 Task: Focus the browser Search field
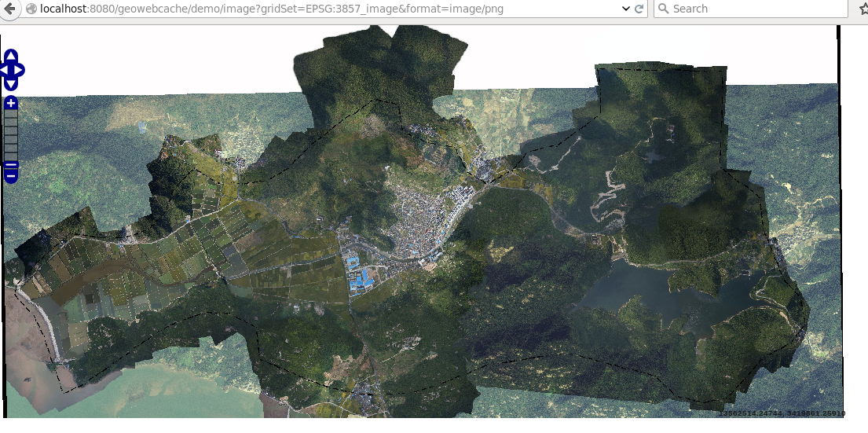click(751, 9)
